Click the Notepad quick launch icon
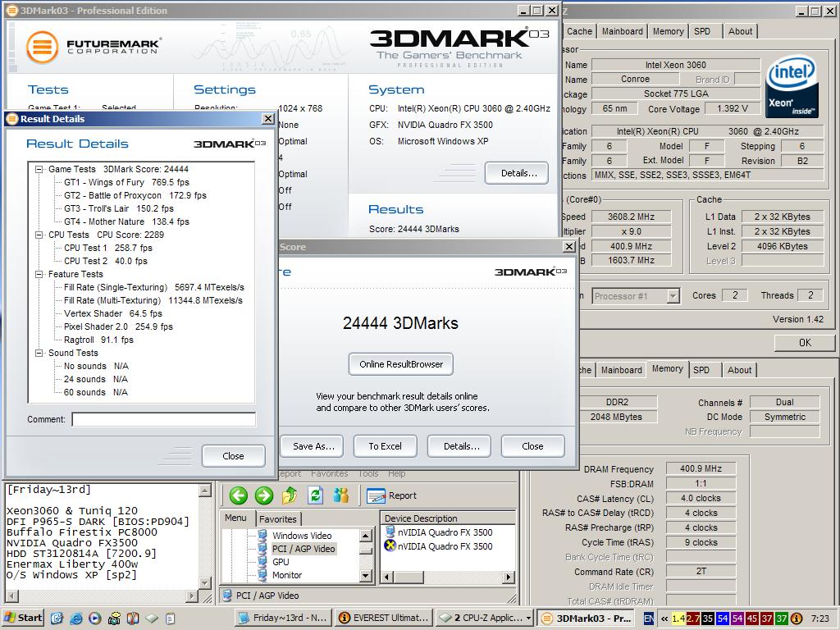 pyautogui.click(x=171, y=619)
